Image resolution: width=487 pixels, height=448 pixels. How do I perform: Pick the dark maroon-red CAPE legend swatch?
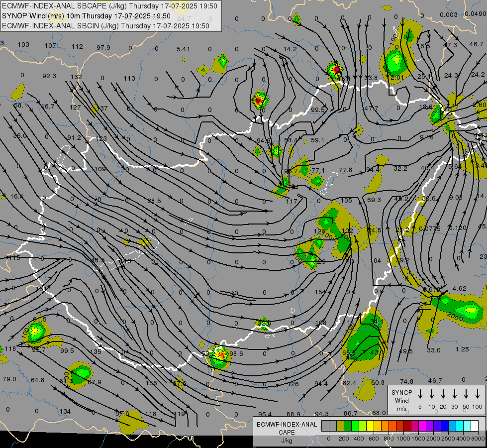407,426
